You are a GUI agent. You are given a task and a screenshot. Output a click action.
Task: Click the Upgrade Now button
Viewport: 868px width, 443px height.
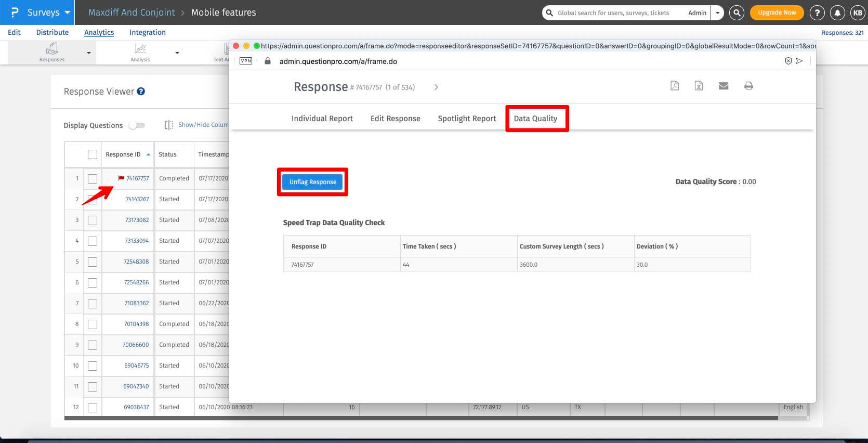[777, 12]
